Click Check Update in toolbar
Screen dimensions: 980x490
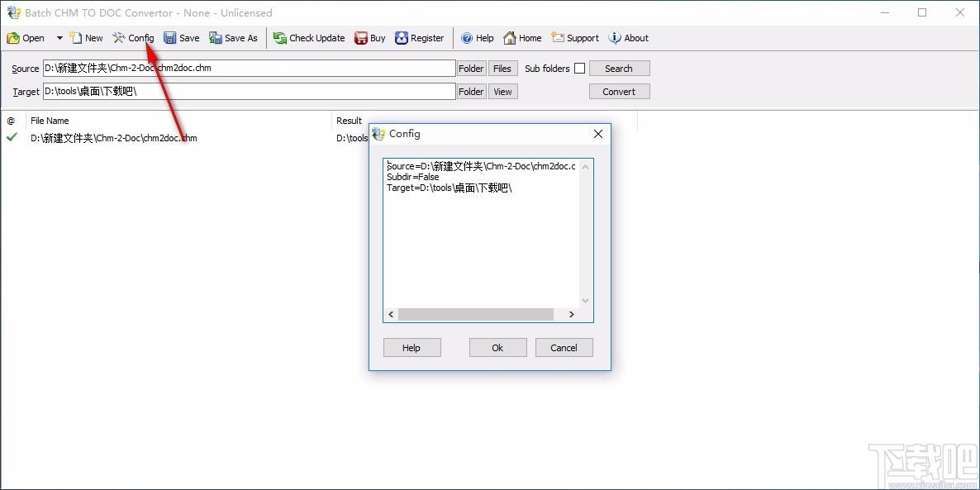(309, 38)
